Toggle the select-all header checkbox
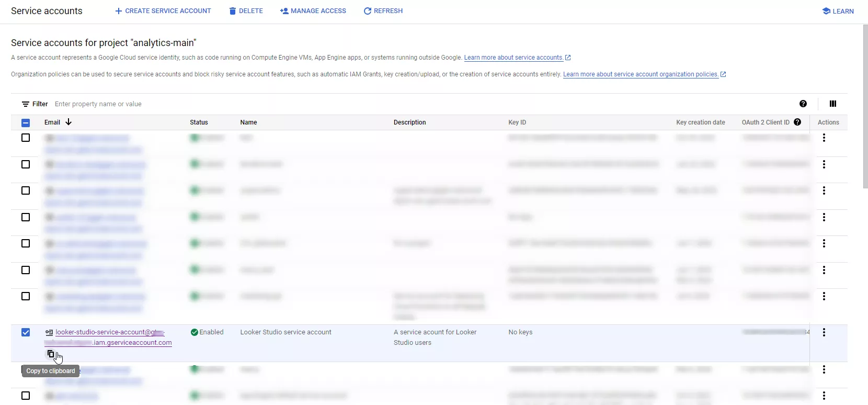868x405 pixels. tap(26, 123)
